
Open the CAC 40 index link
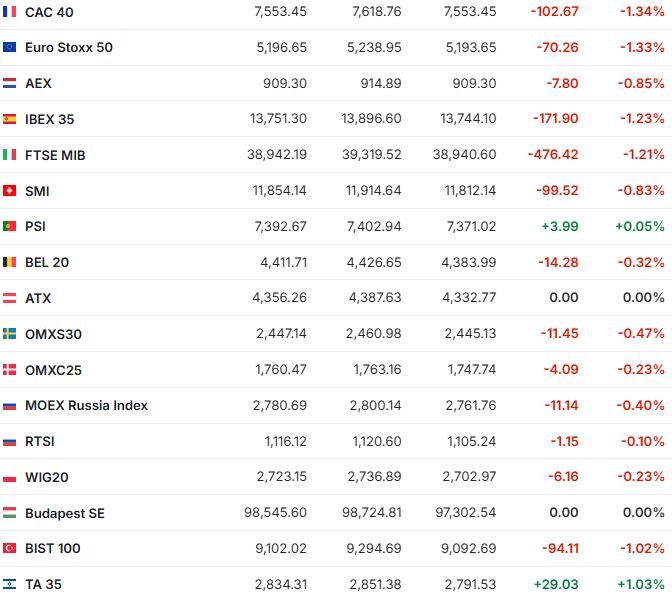click(49, 12)
